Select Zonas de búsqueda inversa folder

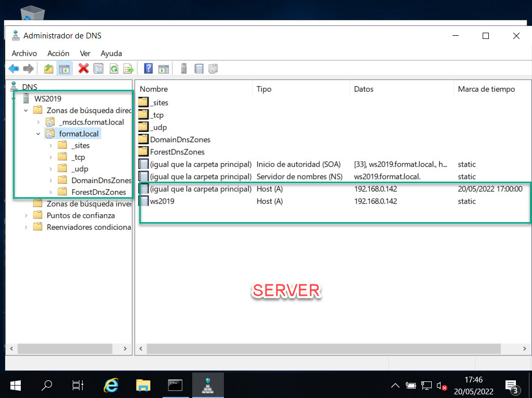pyautogui.click(x=89, y=204)
